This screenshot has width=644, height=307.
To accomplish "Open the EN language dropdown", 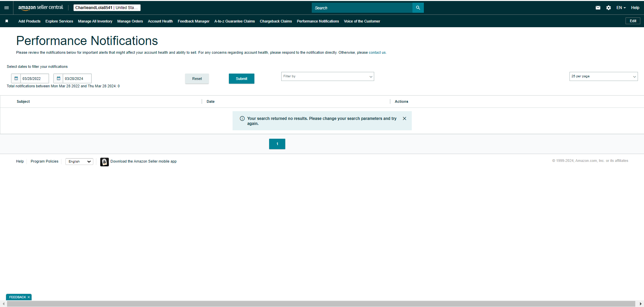I will (x=621, y=8).
